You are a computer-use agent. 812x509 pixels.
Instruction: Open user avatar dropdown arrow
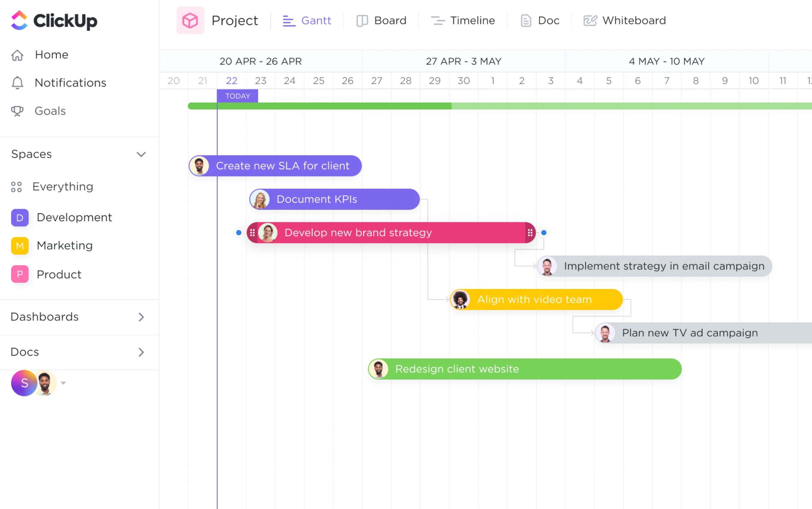pos(63,383)
